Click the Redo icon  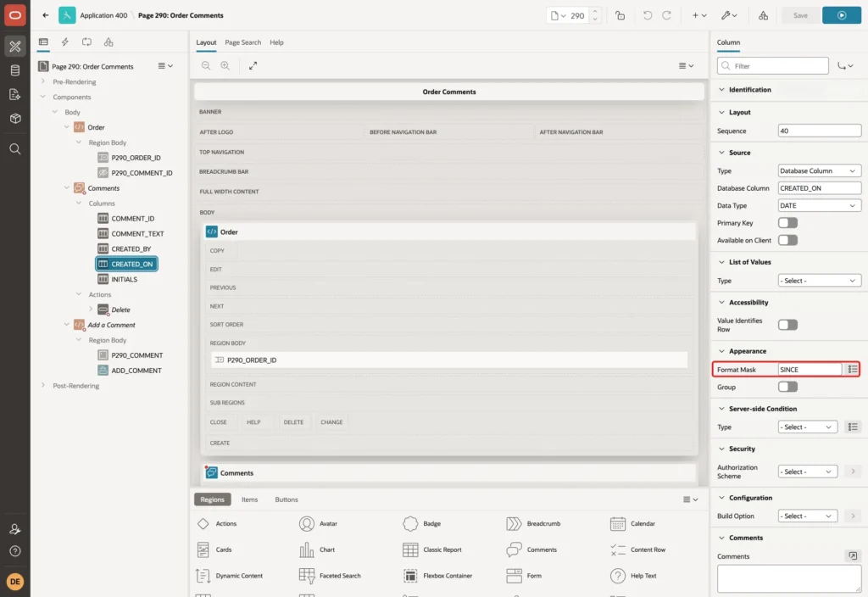tap(666, 15)
